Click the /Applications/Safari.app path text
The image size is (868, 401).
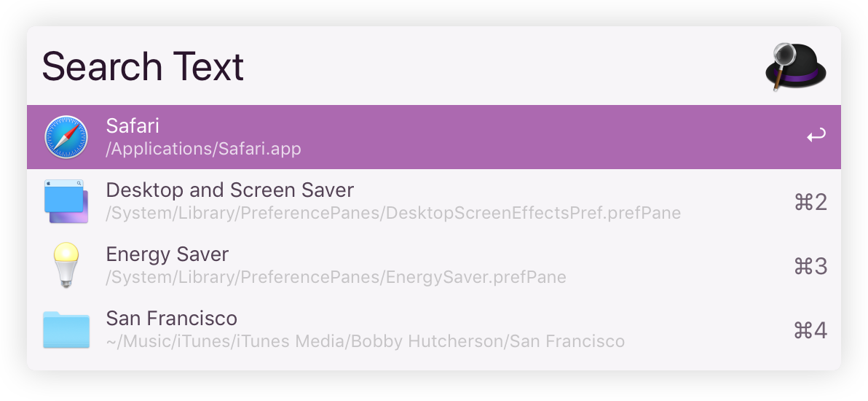pyautogui.click(x=203, y=149)
